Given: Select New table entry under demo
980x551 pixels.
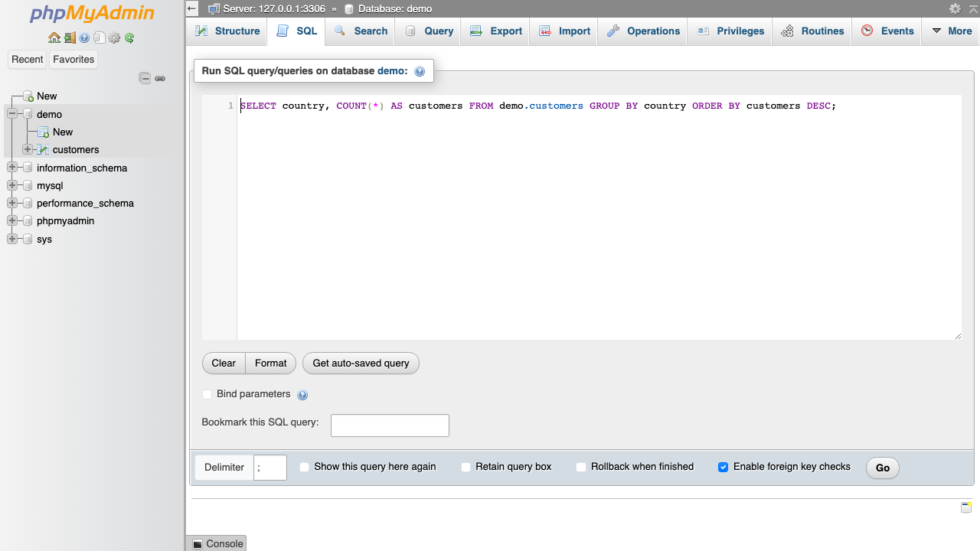Looking at the screenshot, I should (x=63, y=132).
